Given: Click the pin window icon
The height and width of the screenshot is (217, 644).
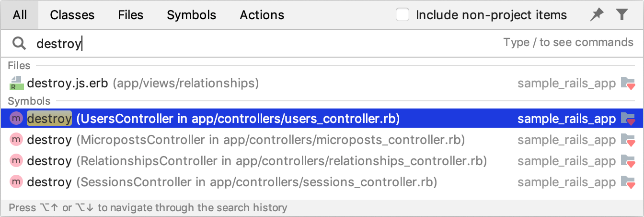Looking at the screenshot, I should (597, 15).
